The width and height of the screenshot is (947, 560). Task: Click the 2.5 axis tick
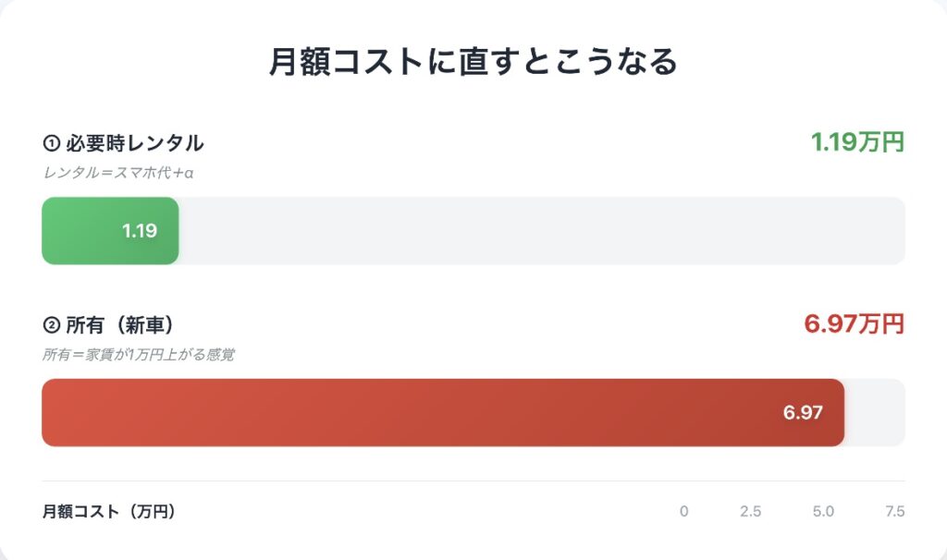751,512
